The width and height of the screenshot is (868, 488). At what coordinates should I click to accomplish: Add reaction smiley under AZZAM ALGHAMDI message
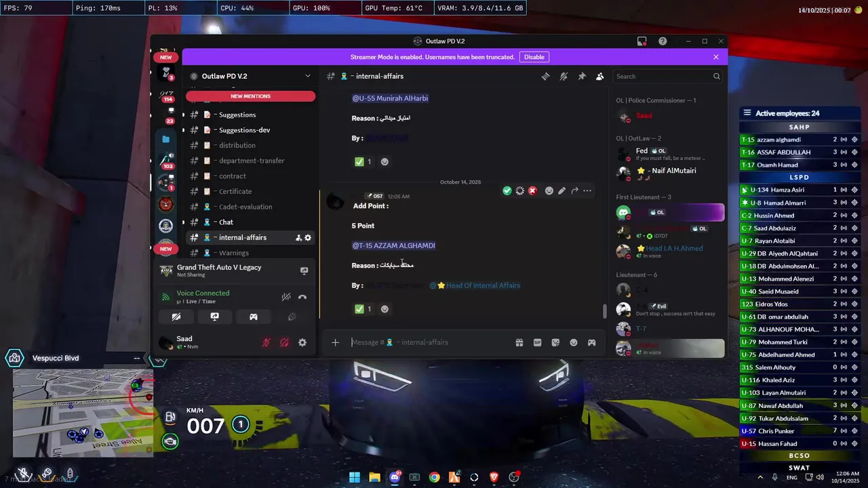384,309
